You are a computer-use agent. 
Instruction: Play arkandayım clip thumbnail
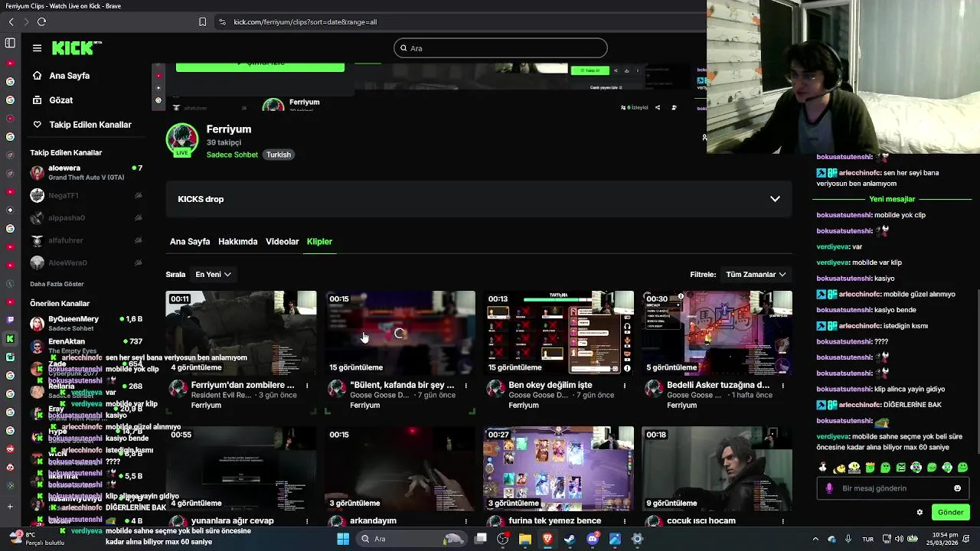(x=400, y=468)
